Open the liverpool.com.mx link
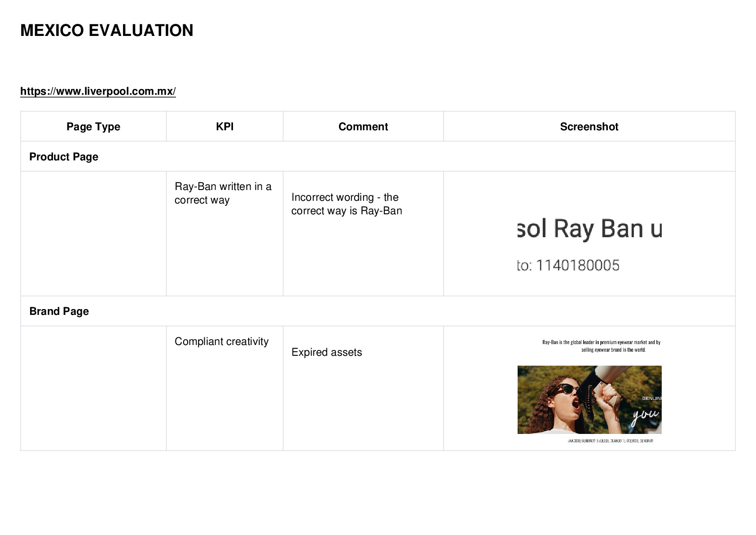The width and height of the screenshot is (756, 535). [x=98, y=91]
